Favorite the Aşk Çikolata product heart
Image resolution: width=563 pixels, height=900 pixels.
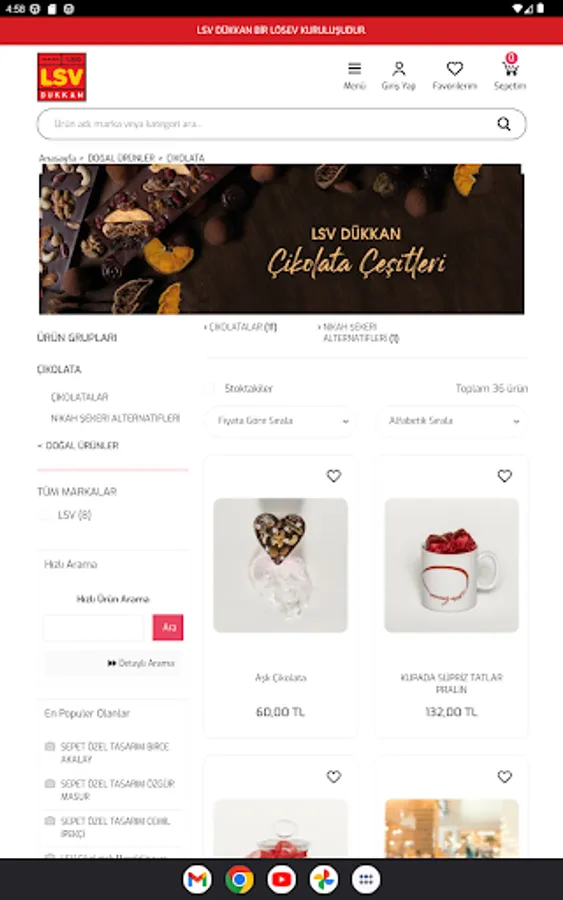point(333,476)
